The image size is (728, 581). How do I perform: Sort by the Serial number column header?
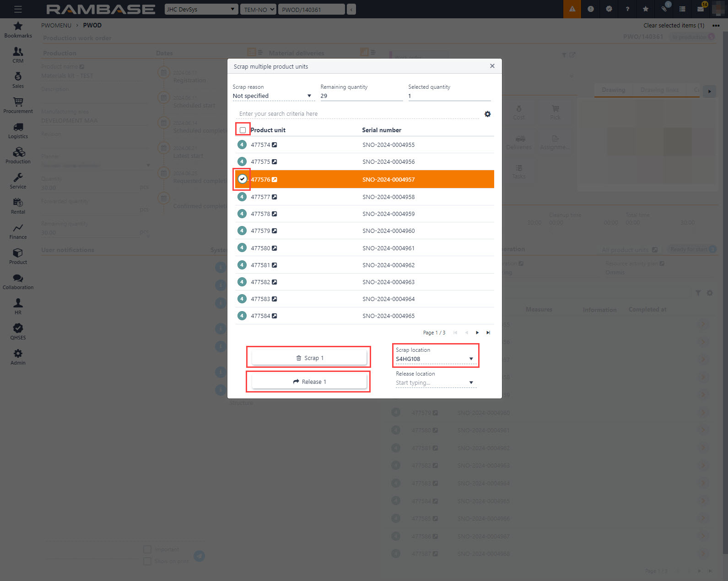click(382, 130)
